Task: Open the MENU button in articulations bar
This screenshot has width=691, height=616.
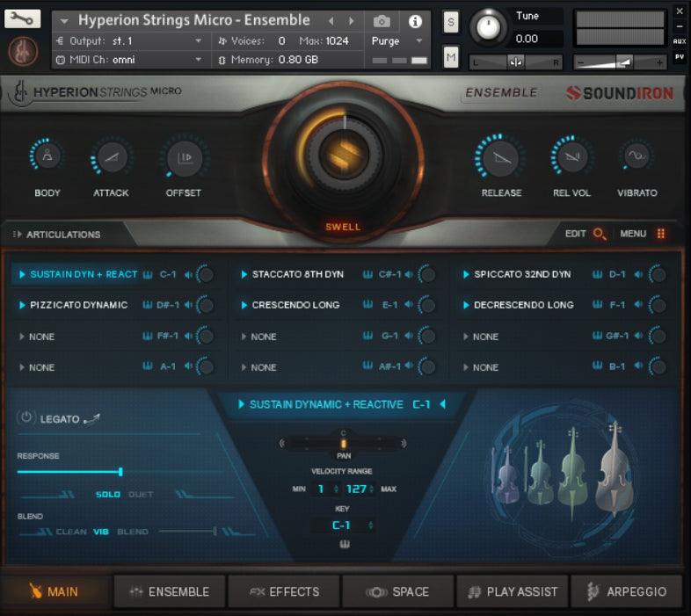Action: pos(643,234)
